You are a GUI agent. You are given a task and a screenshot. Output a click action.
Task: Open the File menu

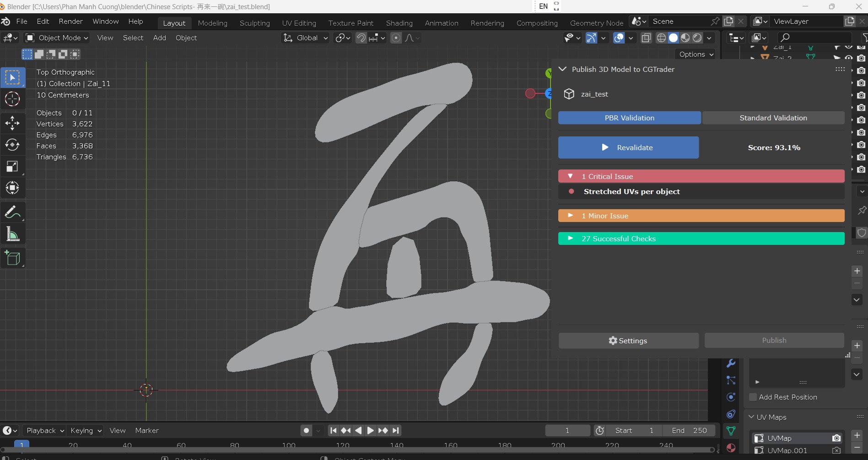22,22
